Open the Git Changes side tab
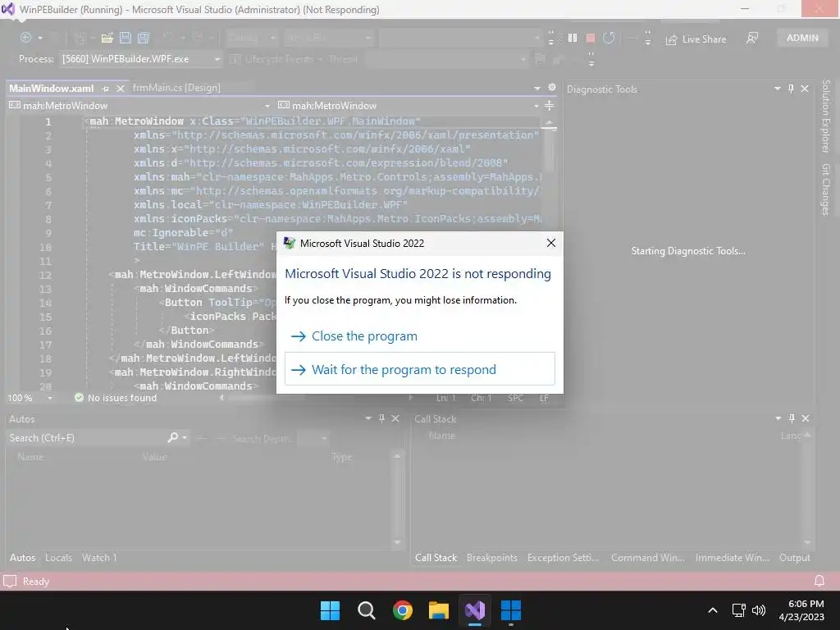Viewport: 840px width, 630px height. (x=826, y=189)
